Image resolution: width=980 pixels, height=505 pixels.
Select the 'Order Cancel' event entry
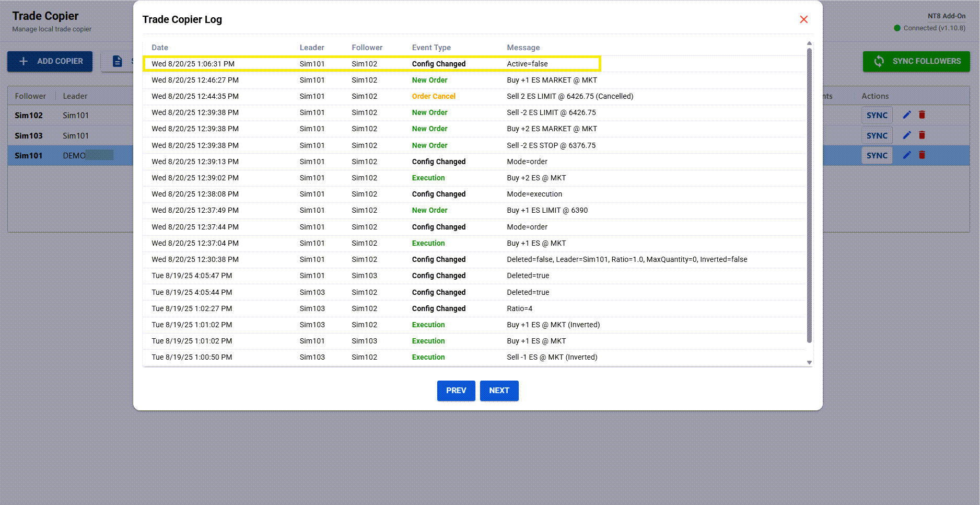point(434,96)
